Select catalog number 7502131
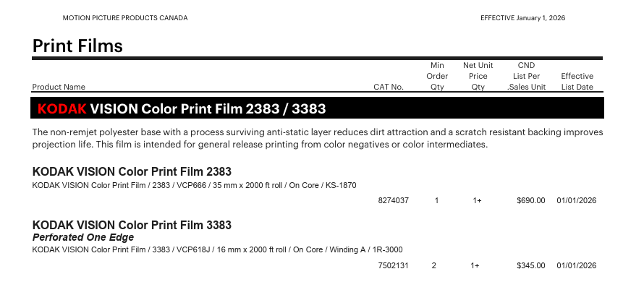The height and width of the screenshot is (295, 644). coord(394,265)
